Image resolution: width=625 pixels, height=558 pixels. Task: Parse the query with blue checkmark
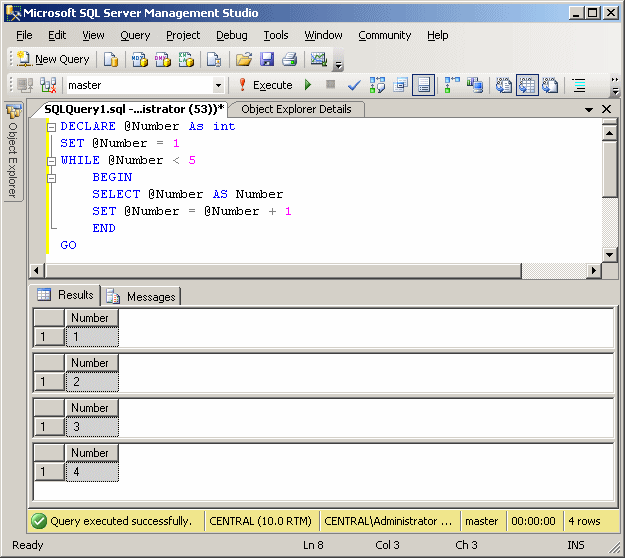coord(354,85)
